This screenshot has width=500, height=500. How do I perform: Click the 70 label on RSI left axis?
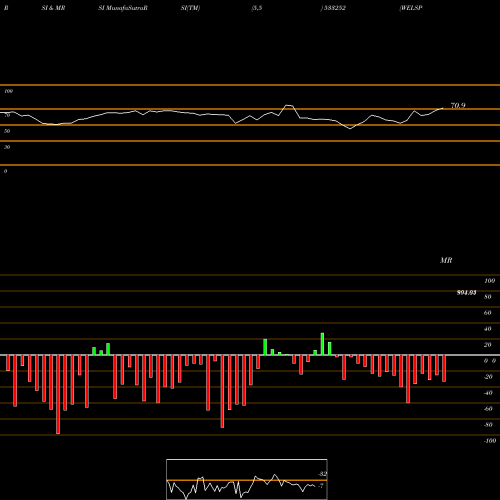point(7,115)
